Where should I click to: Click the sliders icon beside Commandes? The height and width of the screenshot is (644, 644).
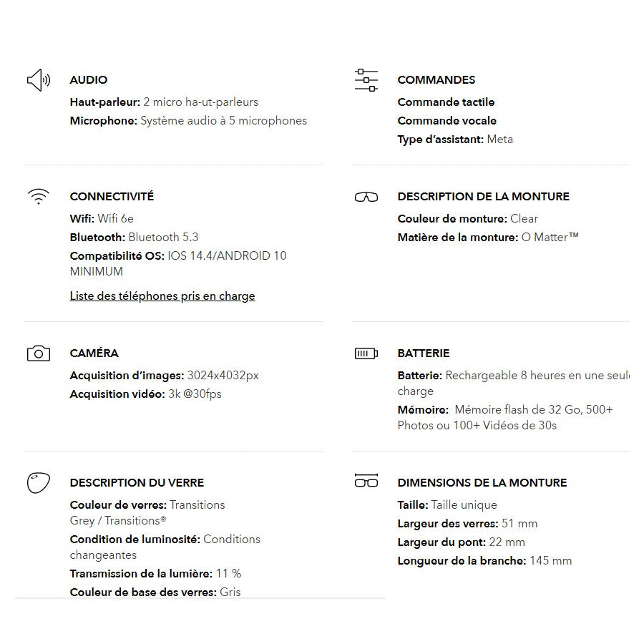pyautogui.click(x=366, y=80)
